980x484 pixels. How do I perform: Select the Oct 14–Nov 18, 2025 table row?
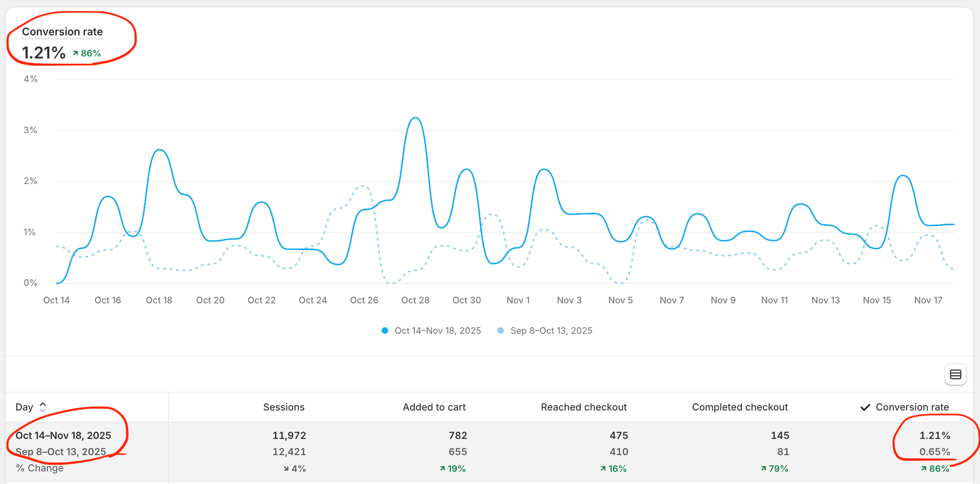click(x=63, y=435)
